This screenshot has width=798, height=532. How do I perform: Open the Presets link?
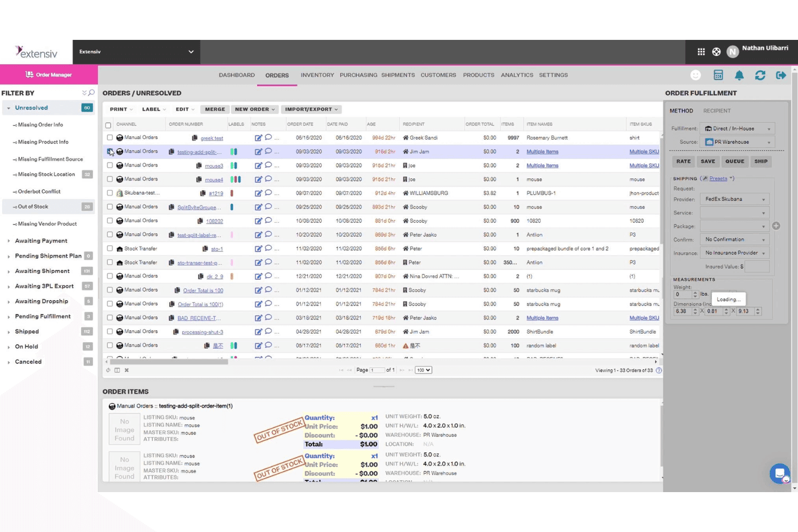(x=718, y=178)
